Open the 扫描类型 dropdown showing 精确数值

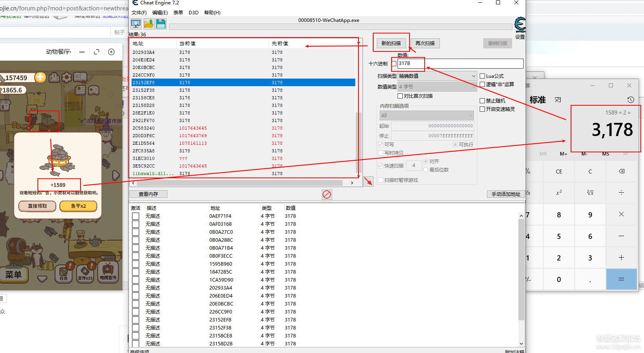point(437,76)
